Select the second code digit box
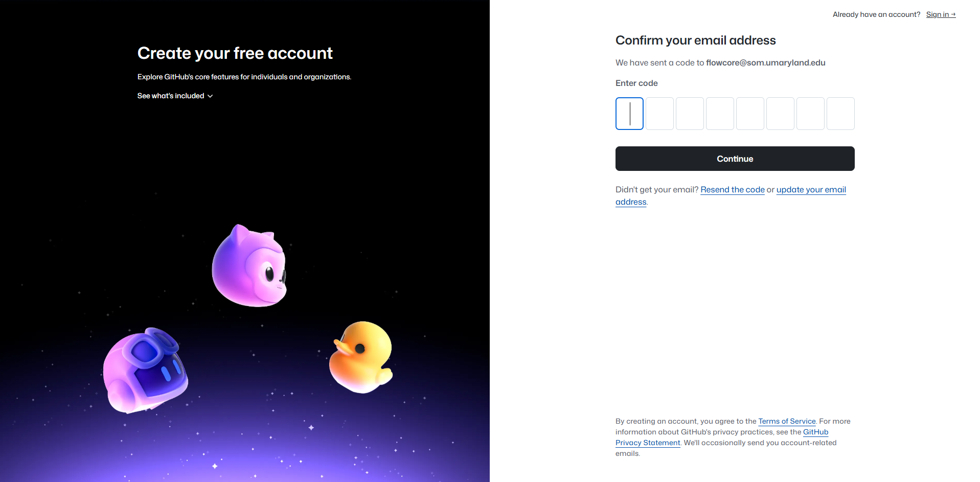 pyautogui.click(x=659, y=114)
